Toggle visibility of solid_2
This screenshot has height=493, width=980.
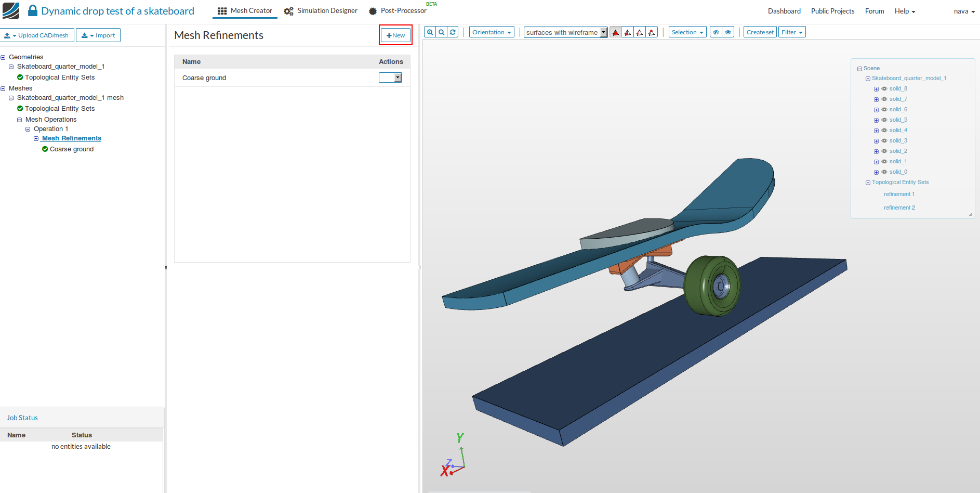884,151
